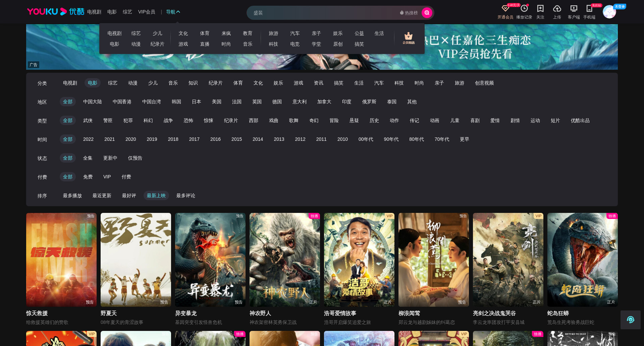The height and width of the screenshot is (346, 644).
Task: Click the pink search button
Action: [x=427, y=13]
